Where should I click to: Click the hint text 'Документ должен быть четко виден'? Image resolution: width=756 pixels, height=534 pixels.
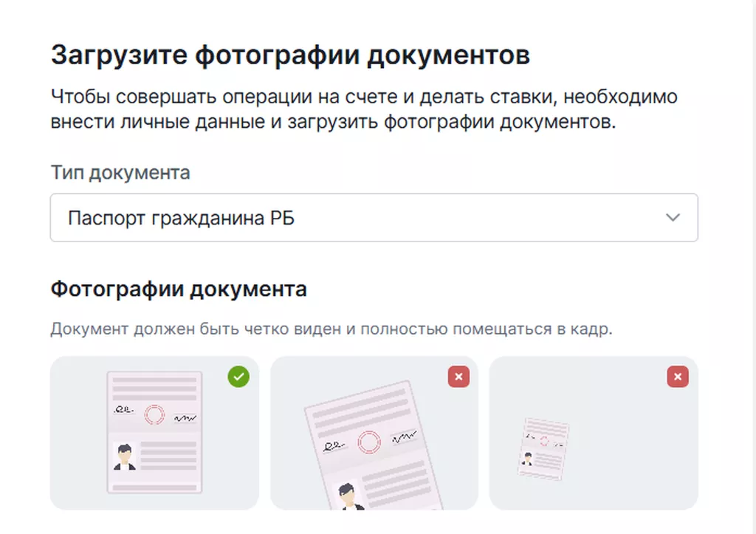[x=331, y=329]
